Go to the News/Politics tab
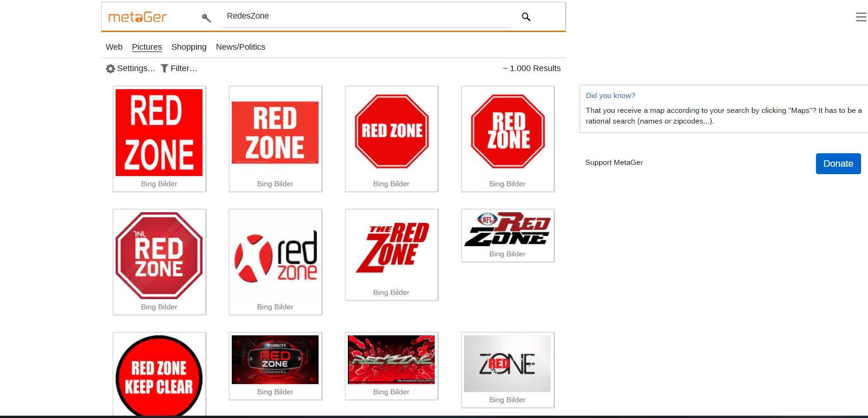868x418 pixels. coord(241,47)
